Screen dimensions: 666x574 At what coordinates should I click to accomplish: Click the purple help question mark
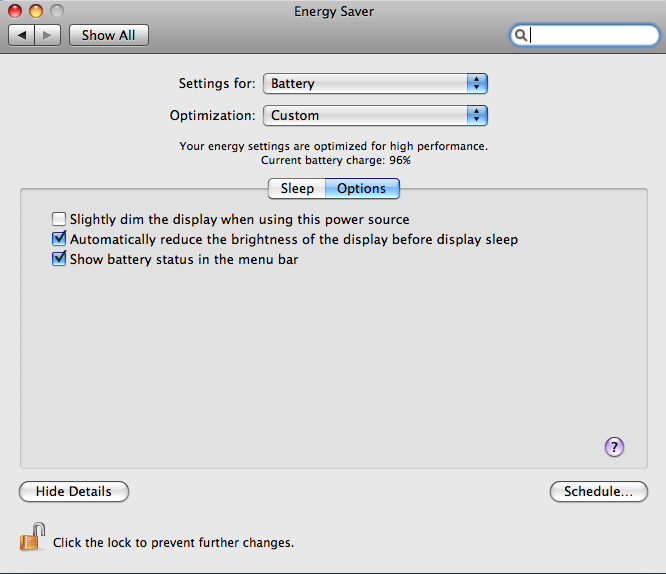pyautogui.click(x=614, y=447)
